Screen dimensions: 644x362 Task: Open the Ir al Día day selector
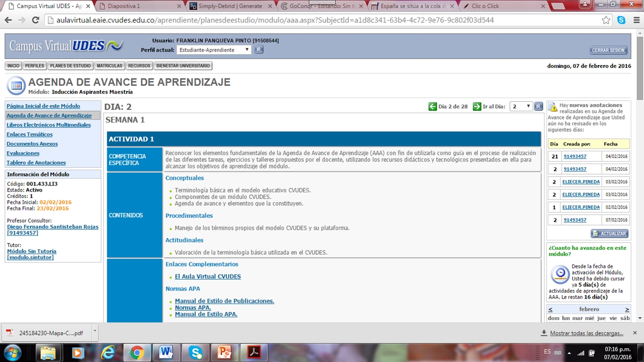(x=521, y=106)
